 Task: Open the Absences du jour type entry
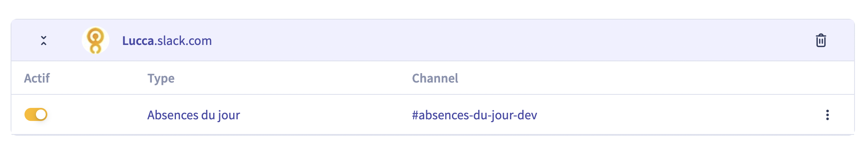(x=194, y=115)
